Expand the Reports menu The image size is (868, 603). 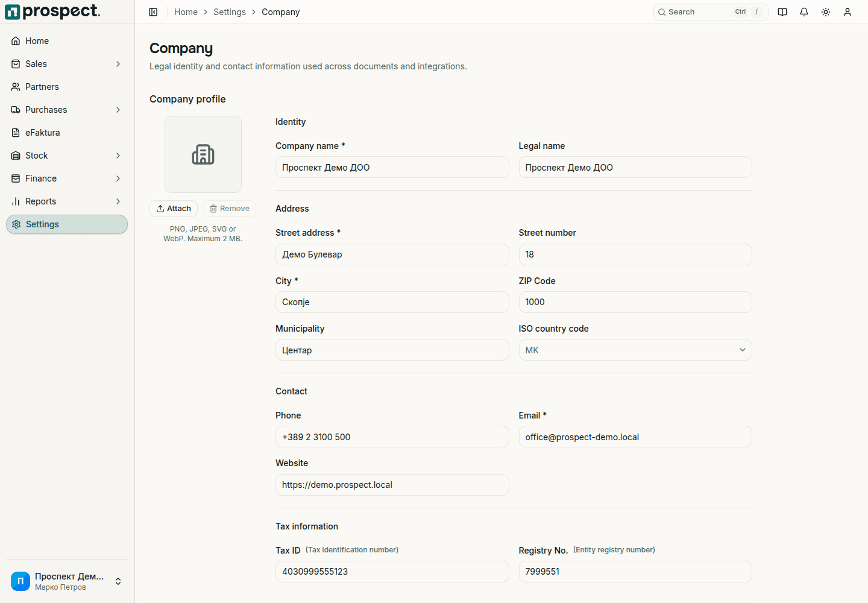coord(67,201)
